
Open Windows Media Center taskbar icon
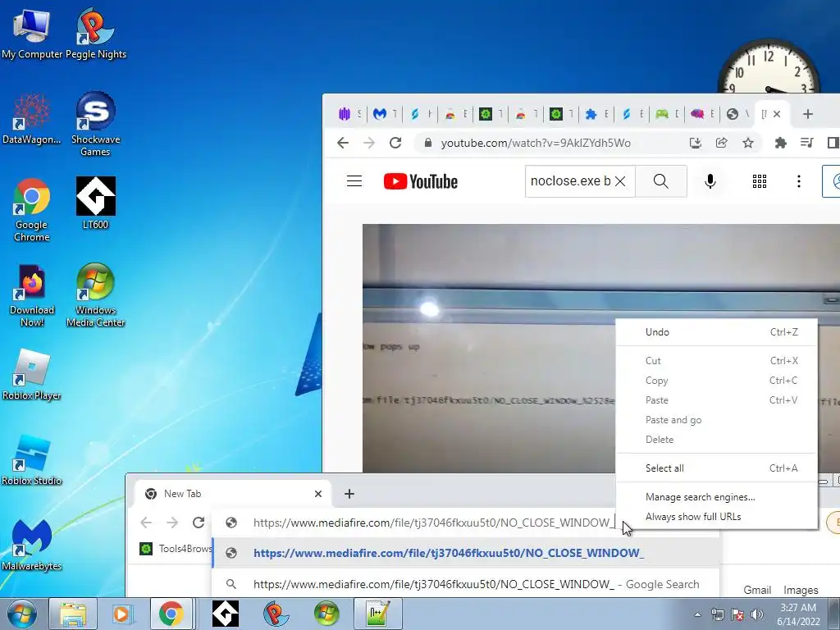pos(326,614)
